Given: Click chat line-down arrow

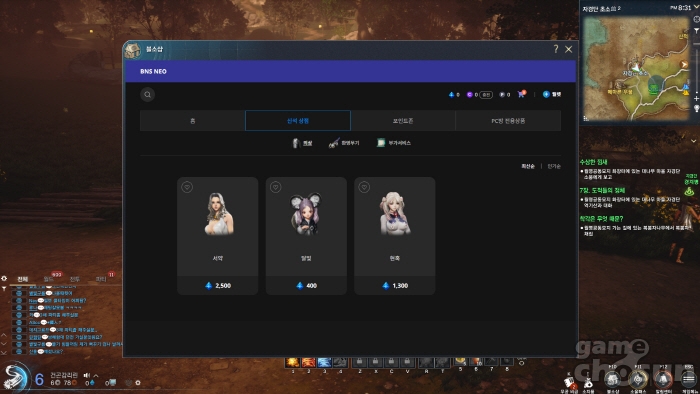Looking at the screenshot, I should coord(4,344).
